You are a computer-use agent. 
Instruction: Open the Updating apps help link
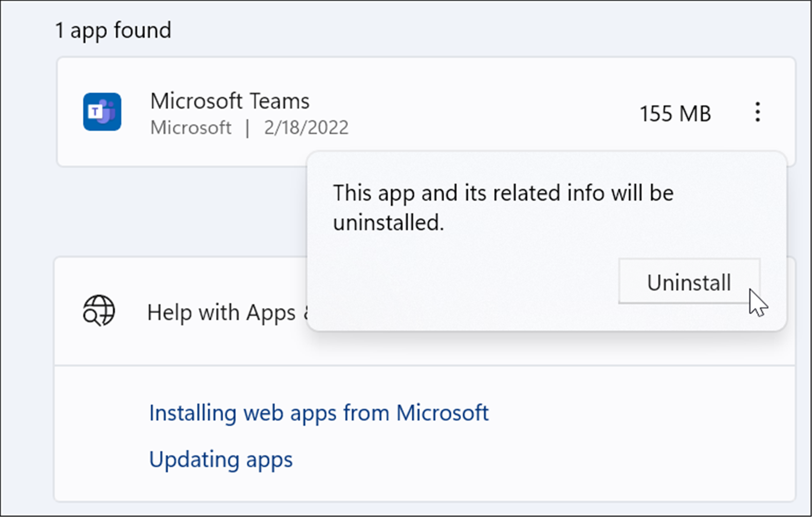[221, 459]
